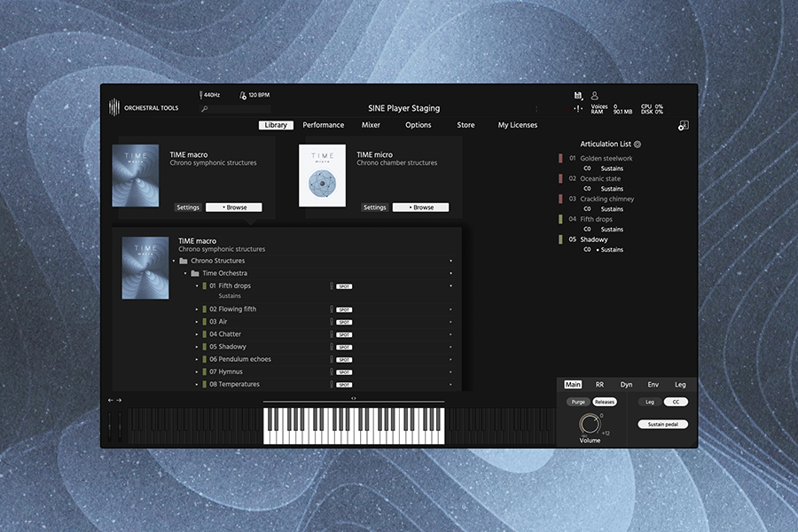This screenshot has height=532, width=798.
Task: Toggle SPOT mic for 02 Flowing fifth
Action: click(344, 309)
